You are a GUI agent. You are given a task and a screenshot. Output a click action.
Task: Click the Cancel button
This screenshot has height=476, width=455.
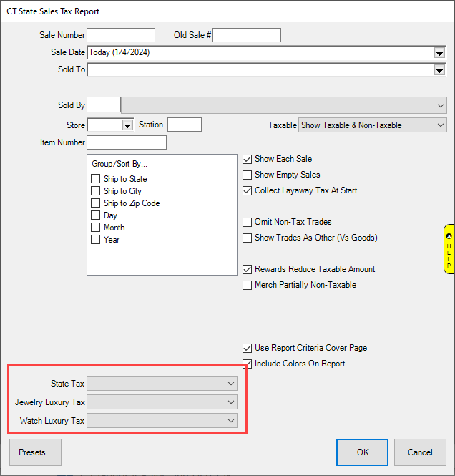pyautogui.click(x=420, y=452)
